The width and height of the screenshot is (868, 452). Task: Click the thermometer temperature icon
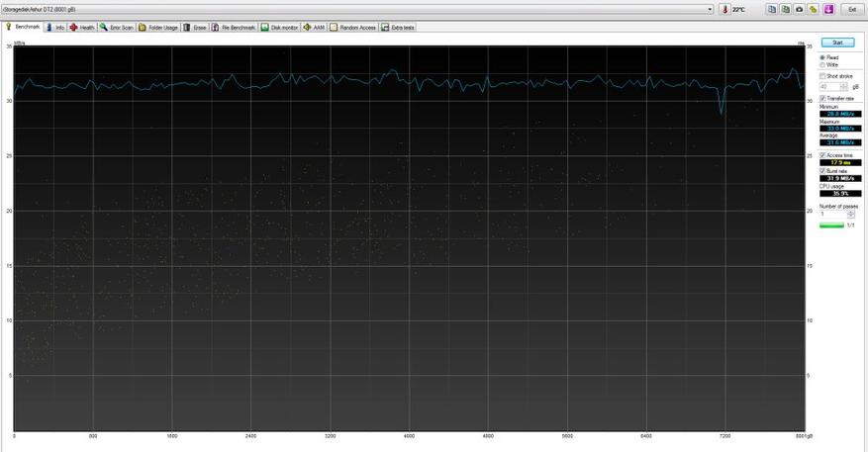tap(724, 10)
